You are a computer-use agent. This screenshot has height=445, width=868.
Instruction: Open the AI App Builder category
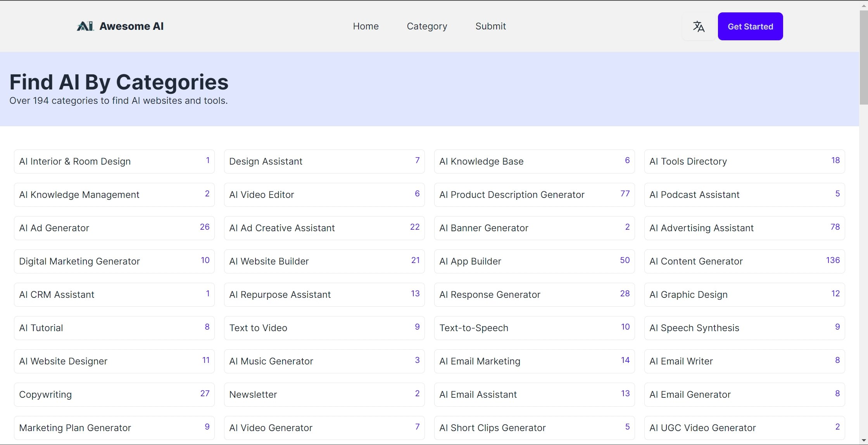(x=534, y=261)
